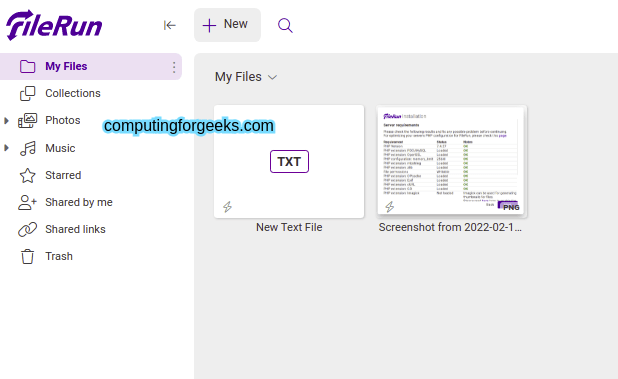This screenshot has width=618, height=379.
Task: Select the New Text File thumbnail
Action: point(289,162)
